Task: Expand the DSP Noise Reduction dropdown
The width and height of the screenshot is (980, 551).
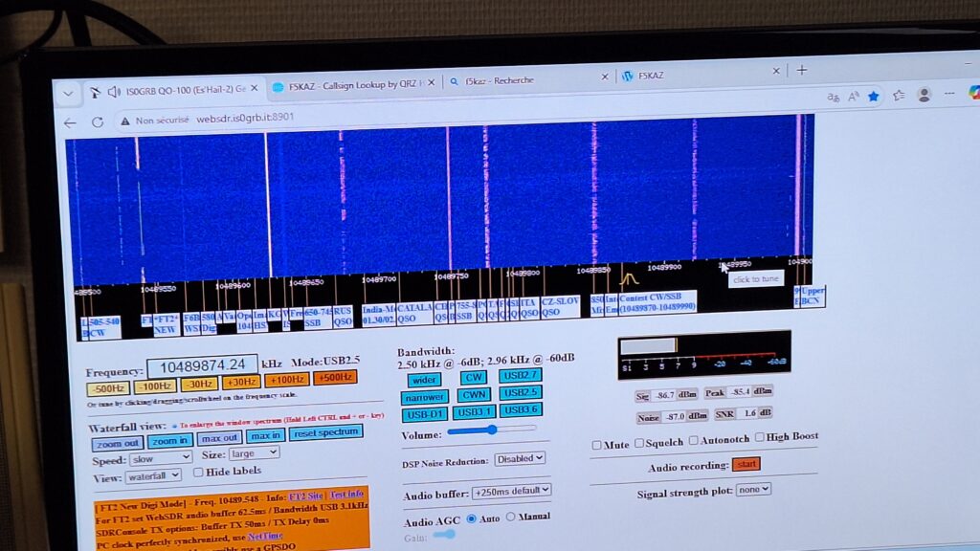Action: coord(521,458)
